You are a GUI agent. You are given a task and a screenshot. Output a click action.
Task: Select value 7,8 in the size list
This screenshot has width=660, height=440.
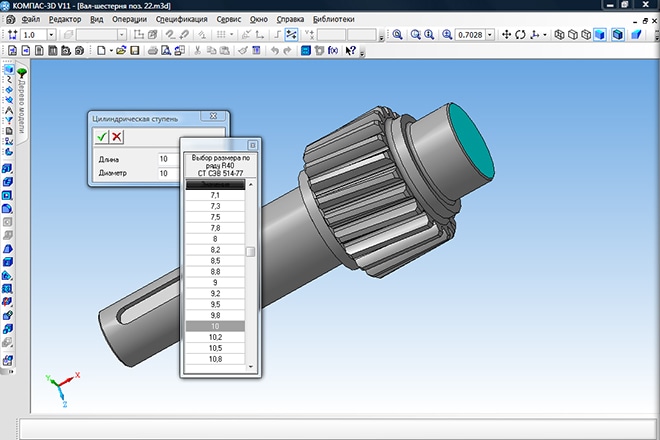pos(215,228)
